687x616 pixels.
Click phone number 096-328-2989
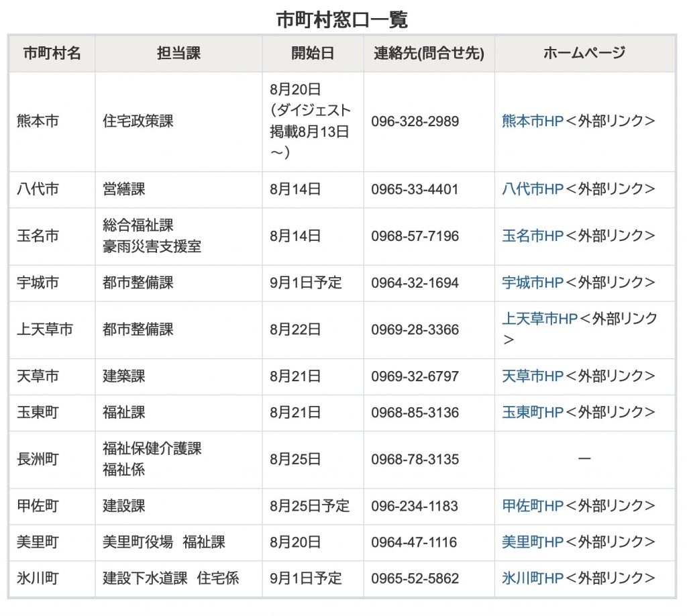[x=415, y=122]
